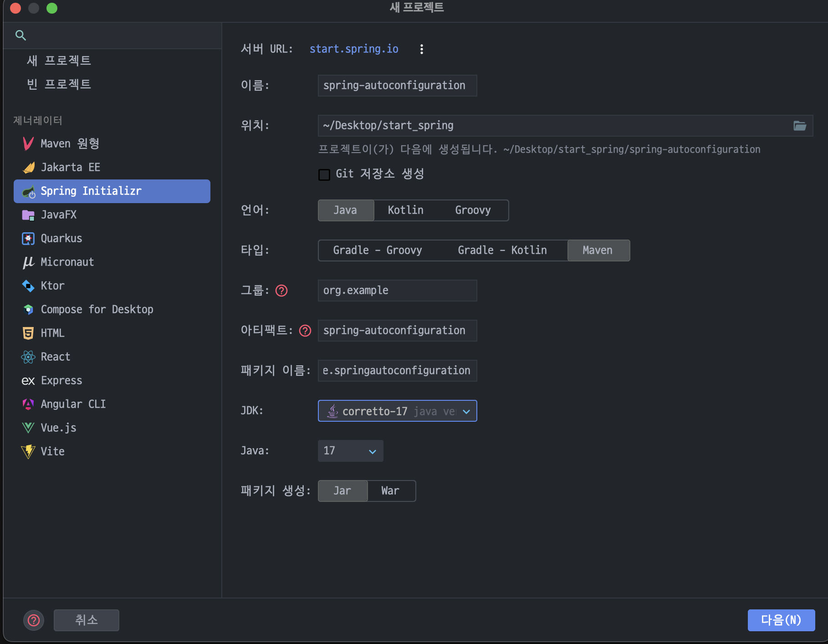Show help for the 그룹 field
The image size is (828, 644).
pyautogui.click(x=281, y=291)
